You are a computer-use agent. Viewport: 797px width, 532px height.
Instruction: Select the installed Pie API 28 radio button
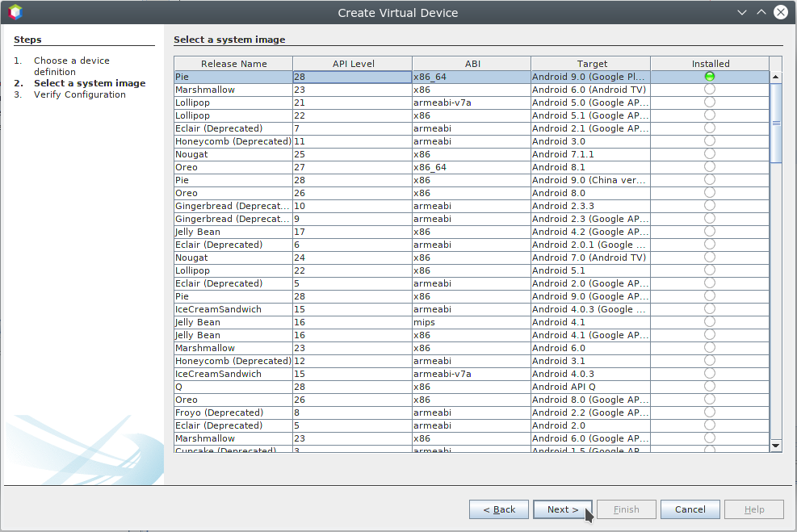click(709, 77)
